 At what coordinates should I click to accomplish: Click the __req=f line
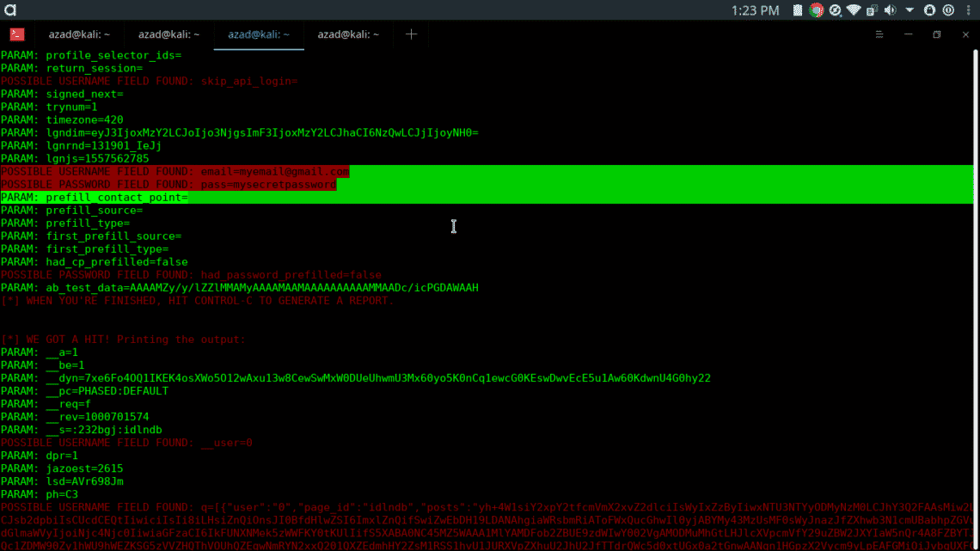[46, 403]
